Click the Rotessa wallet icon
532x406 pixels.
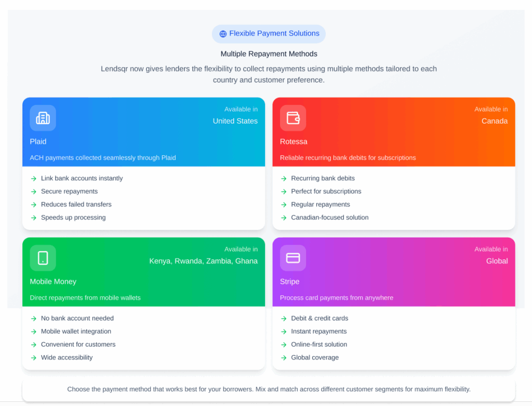pyautogui.click(x=293, y=118)
